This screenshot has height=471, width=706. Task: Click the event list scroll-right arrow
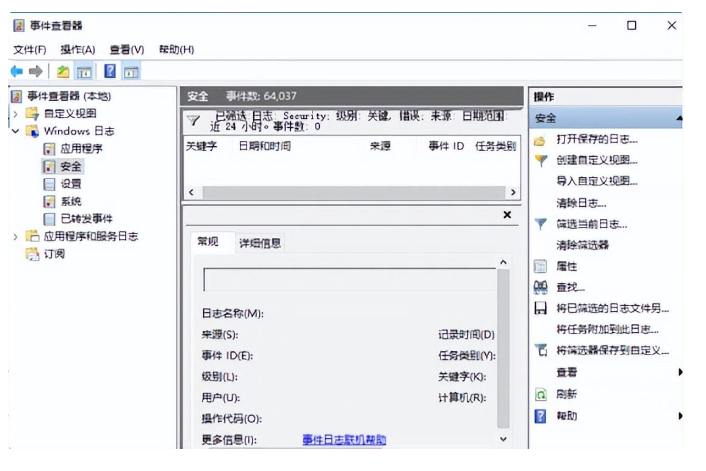coord(513,192)
